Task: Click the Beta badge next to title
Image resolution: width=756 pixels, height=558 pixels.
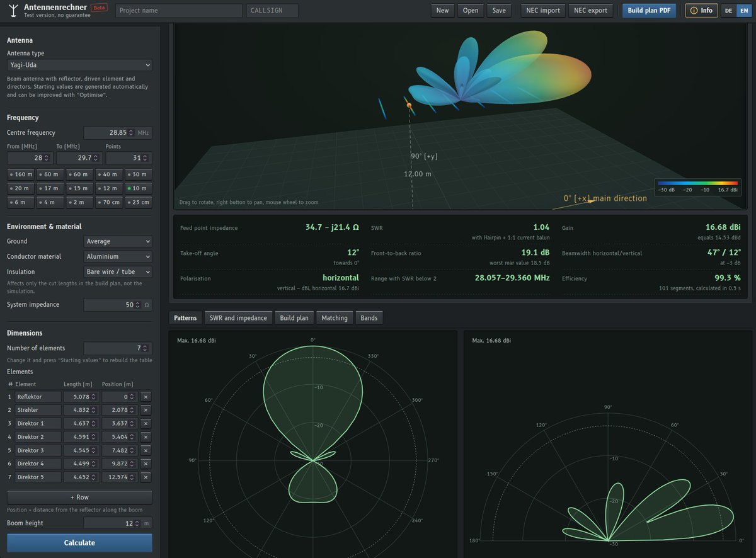Action: (99, 8)
